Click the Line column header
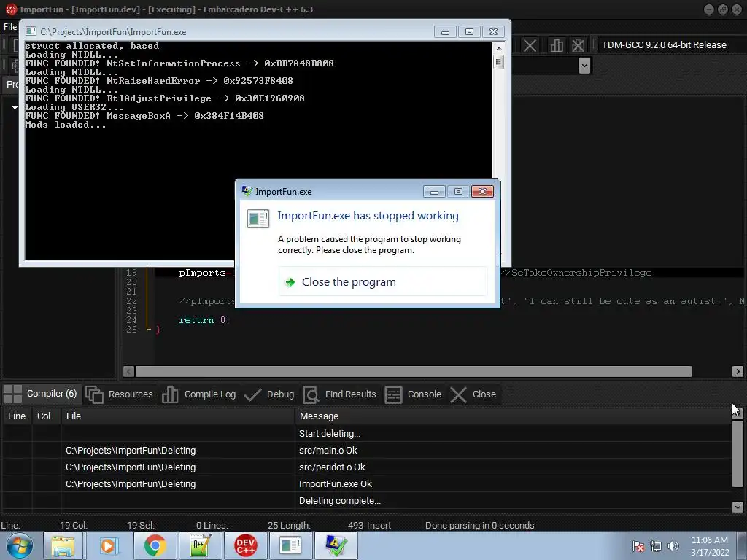 (x=17, y=416)
